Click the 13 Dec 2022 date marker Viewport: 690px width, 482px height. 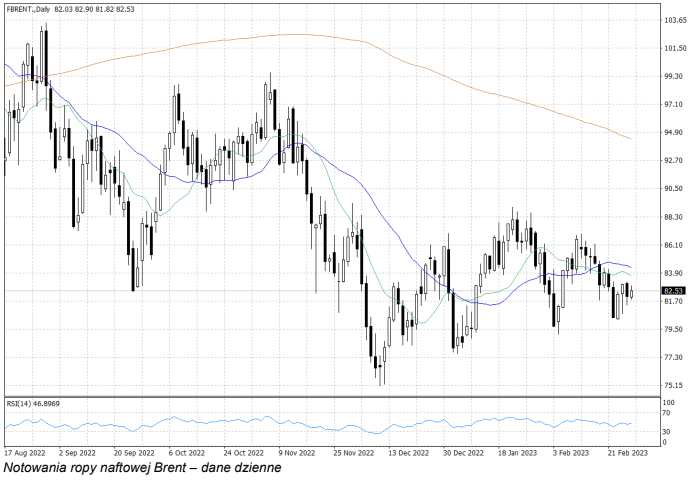[407, 452]
